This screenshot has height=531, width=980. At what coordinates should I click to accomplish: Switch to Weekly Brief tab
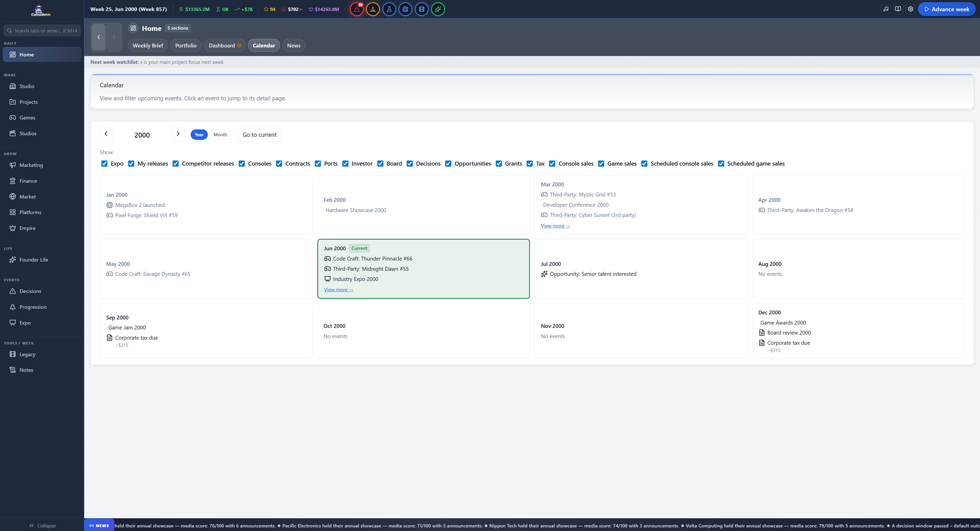point(148,46)
